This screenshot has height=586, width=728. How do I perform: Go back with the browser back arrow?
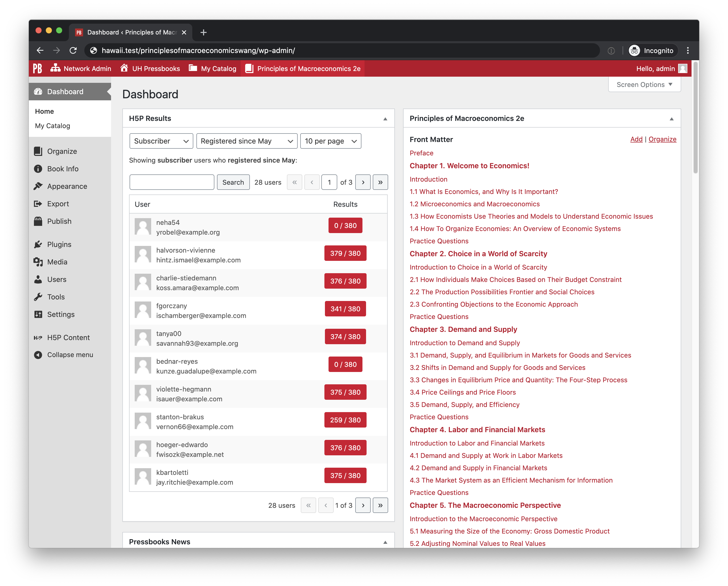click(x=40, y=50)
